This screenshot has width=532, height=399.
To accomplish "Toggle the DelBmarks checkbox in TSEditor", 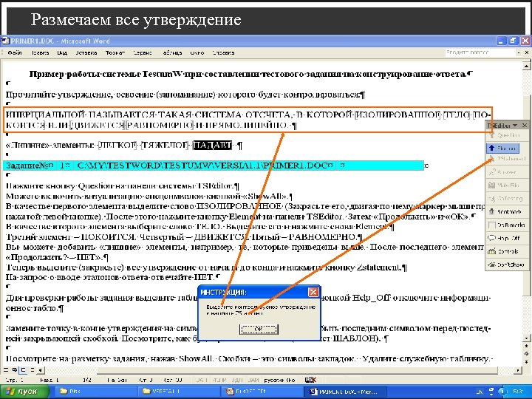I will tap(506, 225).
